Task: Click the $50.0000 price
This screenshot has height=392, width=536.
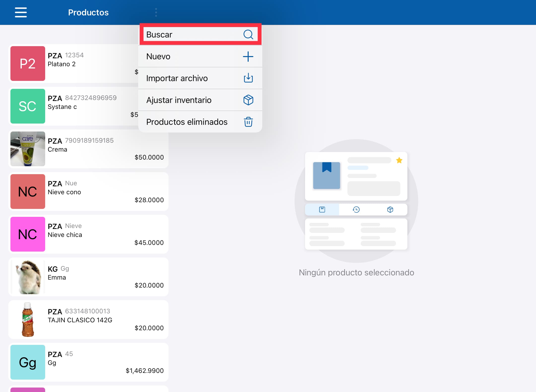Action: [149, 157]
